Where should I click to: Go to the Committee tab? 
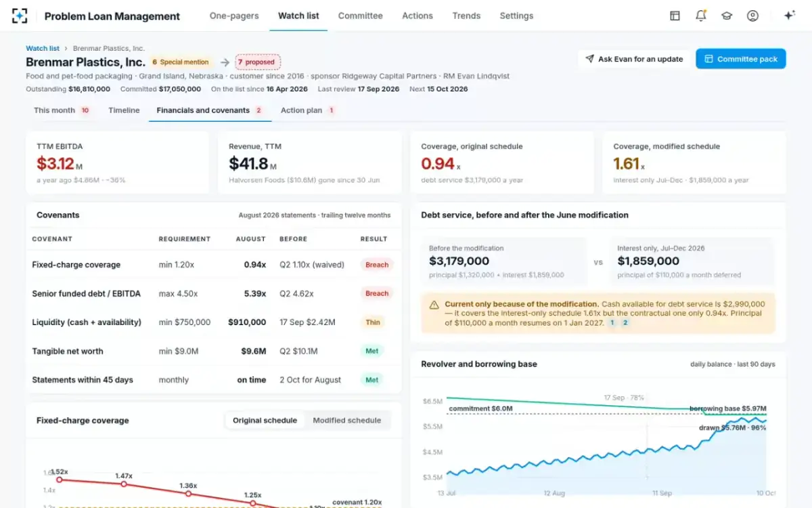pyautogui.click(x=360, y=16)
